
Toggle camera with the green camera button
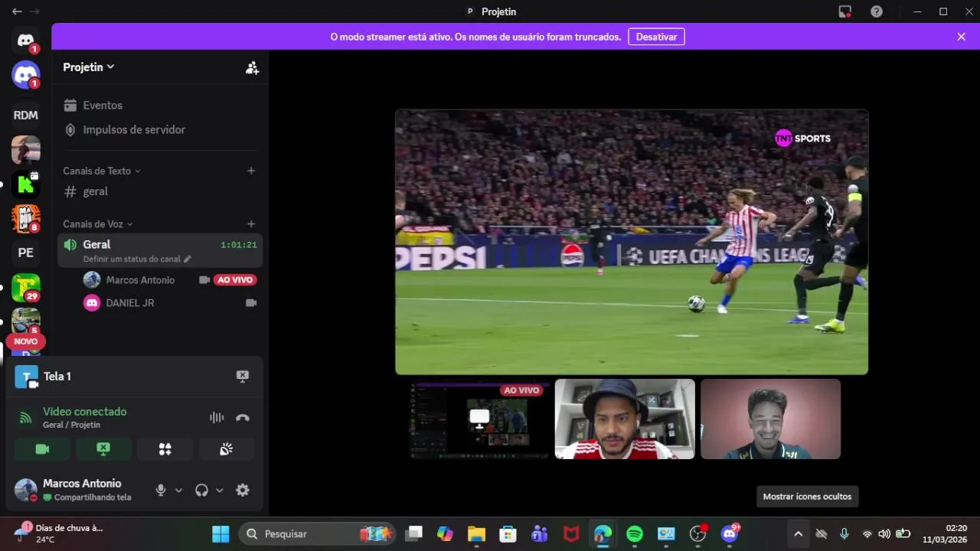pyautogui.click(x=42, y=449)
